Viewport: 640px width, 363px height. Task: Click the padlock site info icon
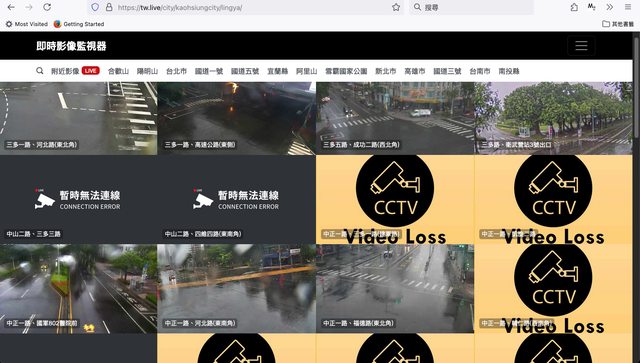click(109, 7)
